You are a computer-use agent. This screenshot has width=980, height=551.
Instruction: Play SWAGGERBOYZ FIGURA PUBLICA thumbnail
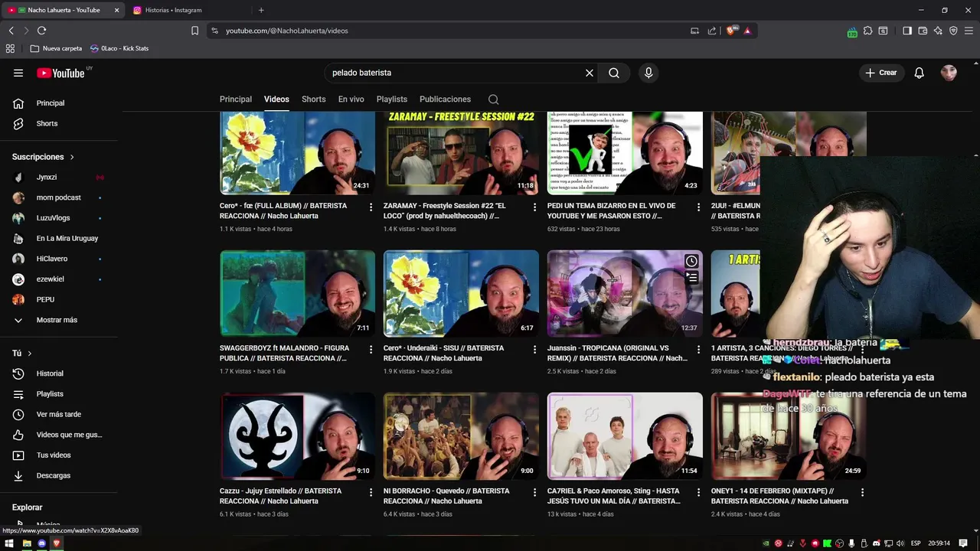coord(297,293)
